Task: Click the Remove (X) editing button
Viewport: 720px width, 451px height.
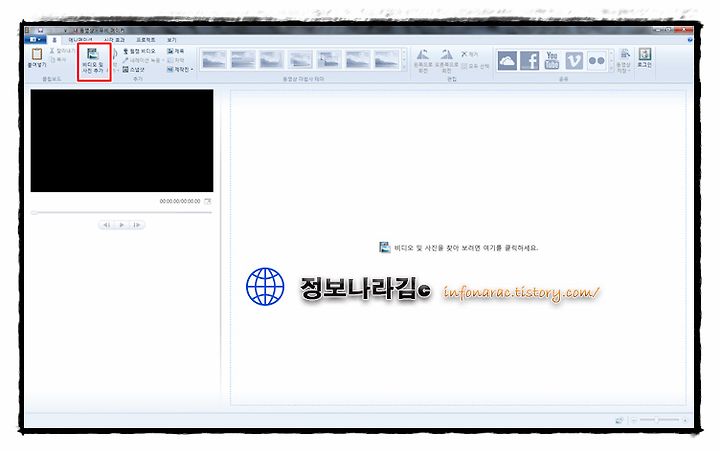Action: (469, 54)
